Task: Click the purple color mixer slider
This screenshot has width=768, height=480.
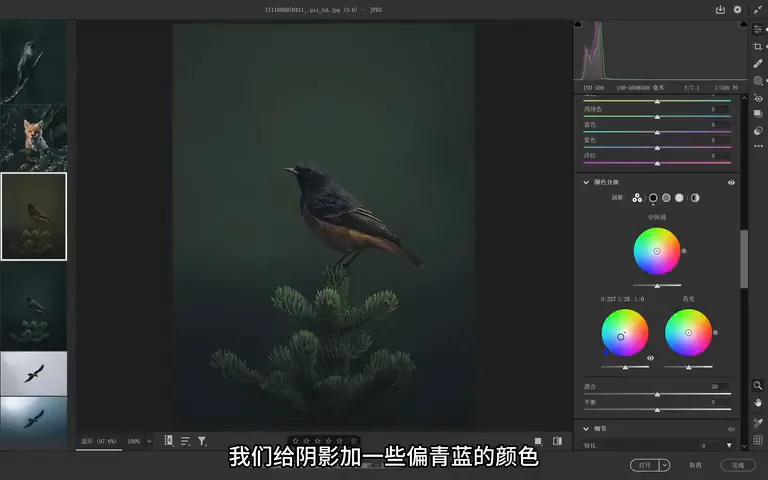Action: click(x=657, y=147)
